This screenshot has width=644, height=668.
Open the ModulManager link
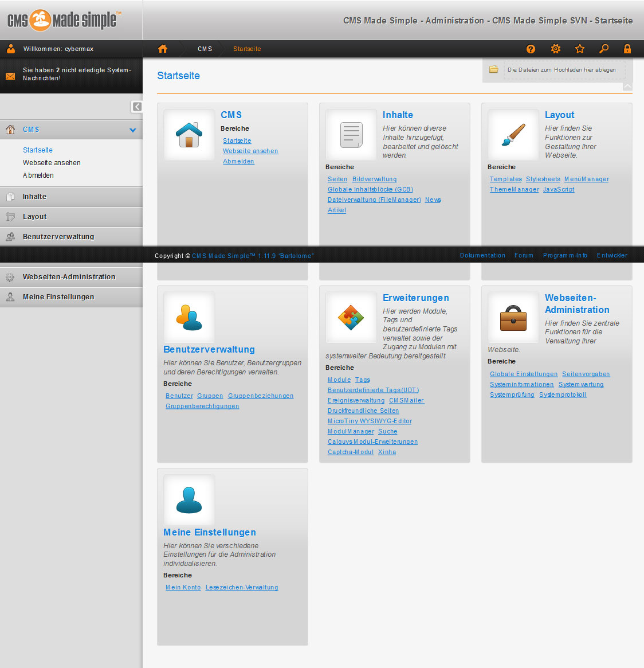click(351, 431)
